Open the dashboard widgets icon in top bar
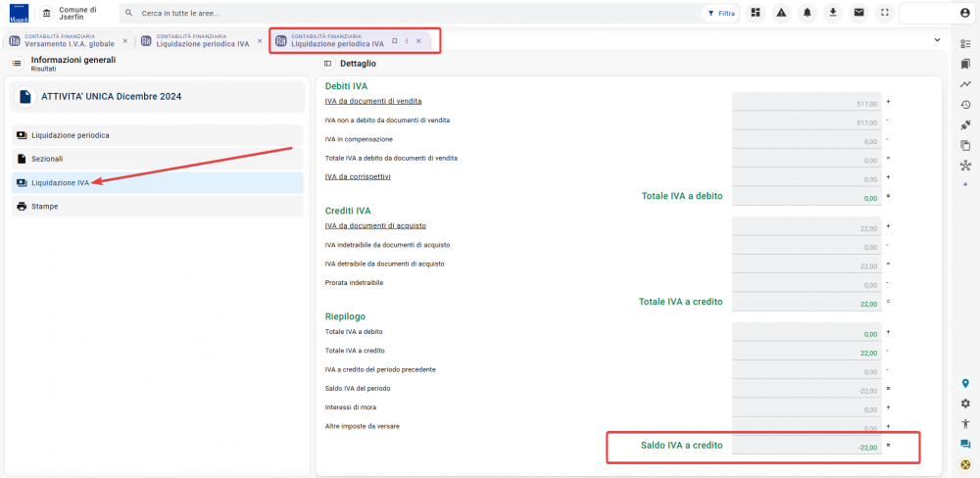The height and width of the screenshot is (478, 980). (x=756, y=13)
